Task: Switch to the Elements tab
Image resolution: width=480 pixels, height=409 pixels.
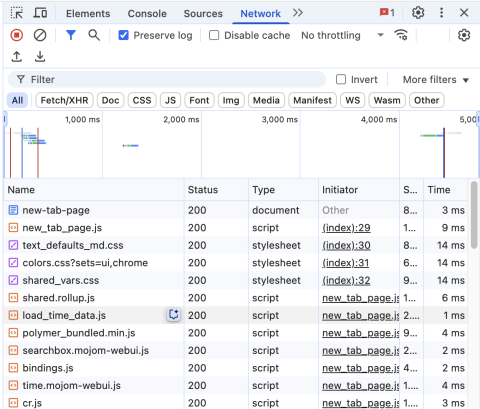Action: pyautogui.click(x=88, y=14)
